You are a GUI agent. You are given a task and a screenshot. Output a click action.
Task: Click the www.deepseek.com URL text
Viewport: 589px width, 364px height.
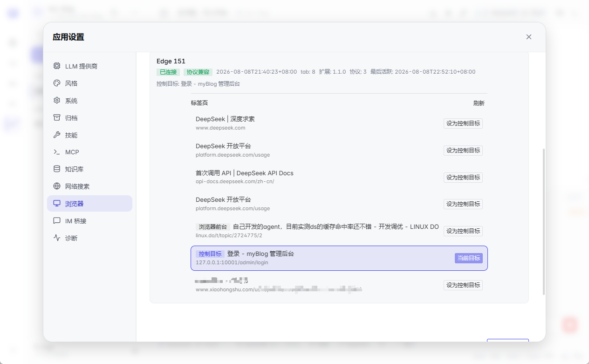point(220,128)
